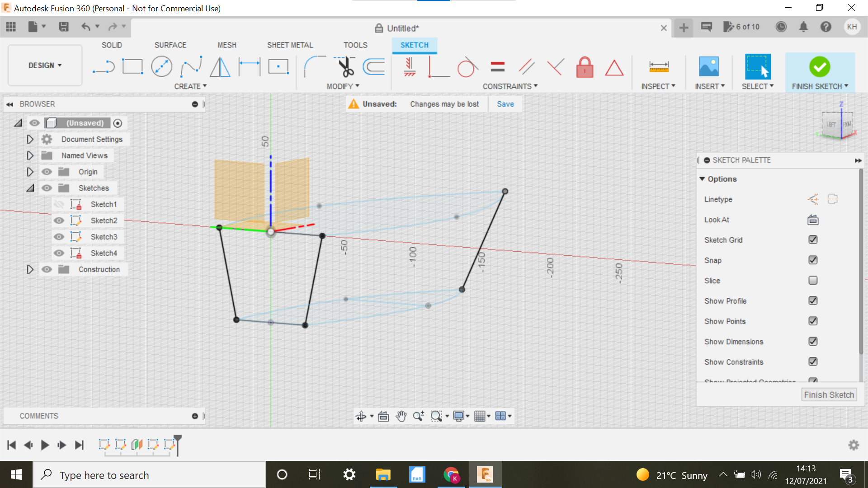Click the Save button in warning bar

[505, 103]
